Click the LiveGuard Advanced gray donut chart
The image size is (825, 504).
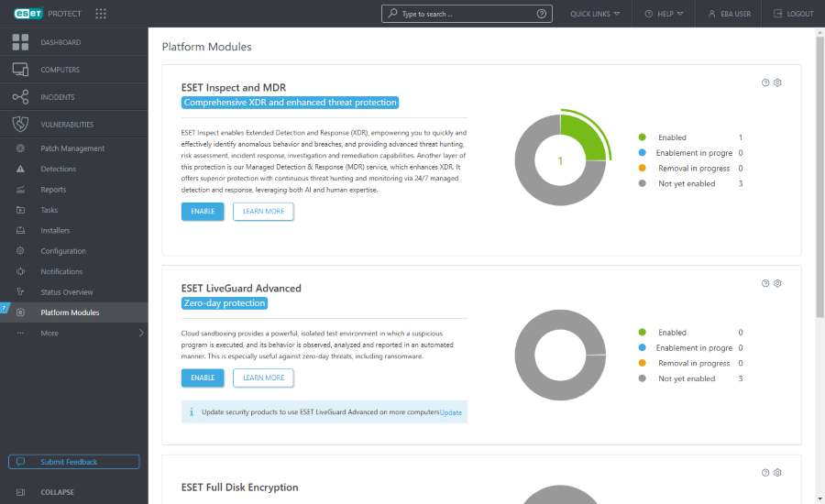[x=560, y=356]
